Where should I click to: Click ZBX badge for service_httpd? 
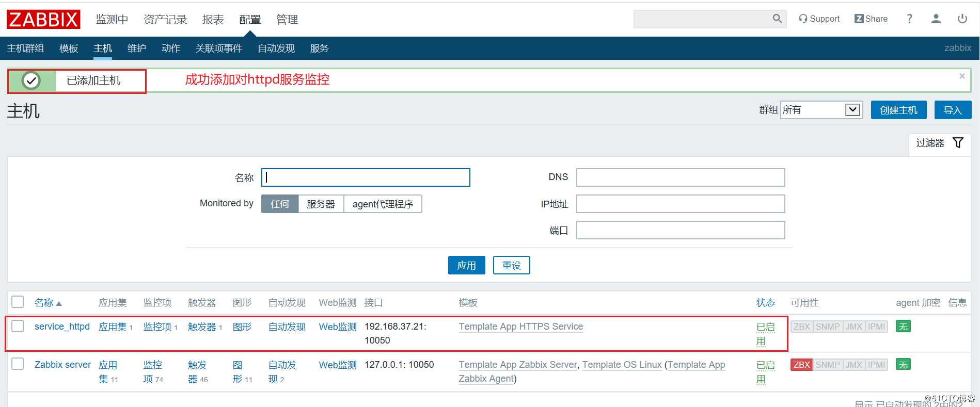[801, 327]
